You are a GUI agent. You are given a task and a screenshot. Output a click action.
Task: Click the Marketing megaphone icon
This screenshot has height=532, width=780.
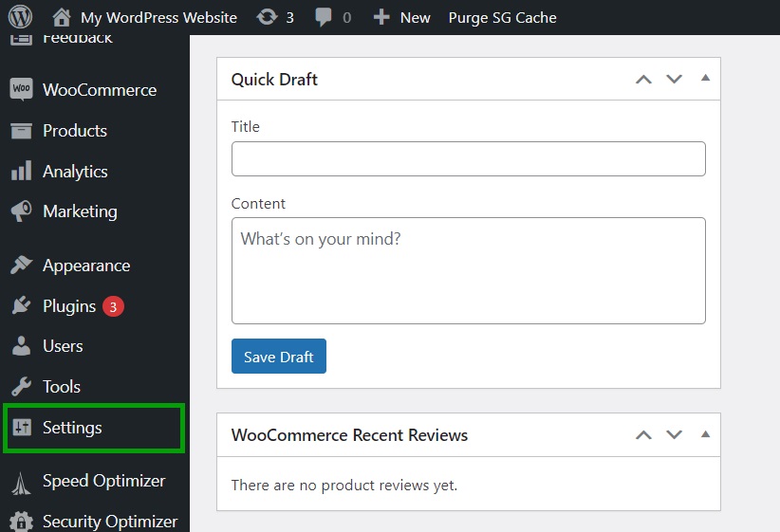click(x=21, y=211)
